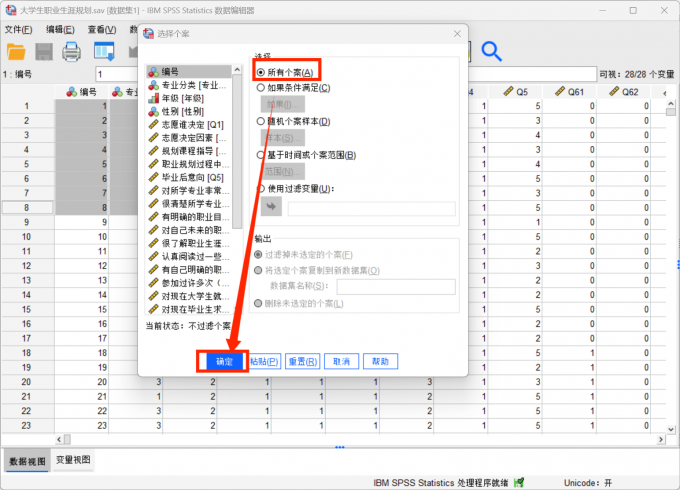This screenshot has height=490, width=680.
Task: Click the data grid horizontal scroll-left arrow
Action: tap(59, 439)
